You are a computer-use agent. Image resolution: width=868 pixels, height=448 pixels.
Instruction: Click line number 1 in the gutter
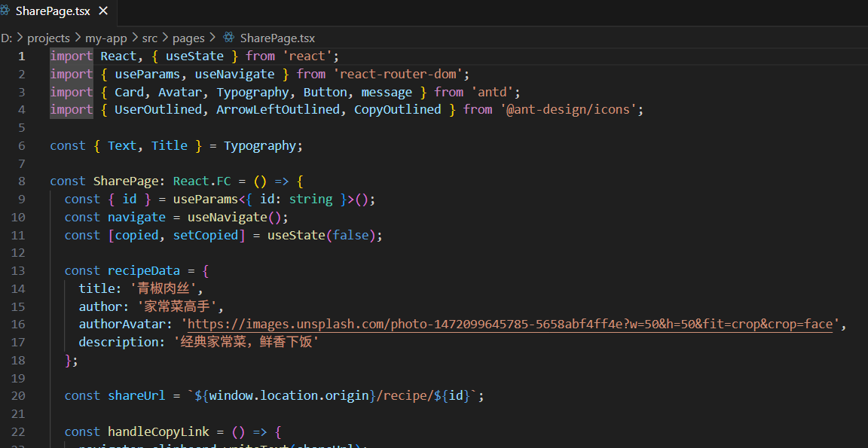21,56
